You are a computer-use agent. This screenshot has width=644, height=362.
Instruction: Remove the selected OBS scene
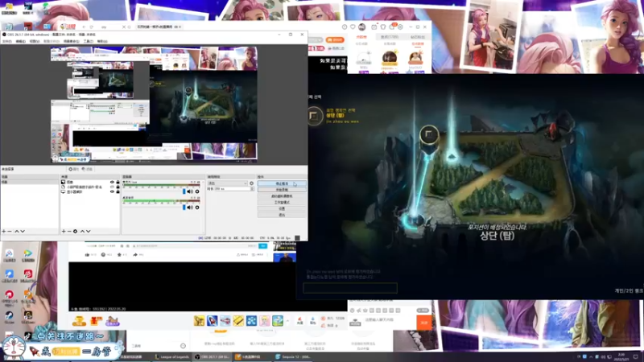click(10, 232)
